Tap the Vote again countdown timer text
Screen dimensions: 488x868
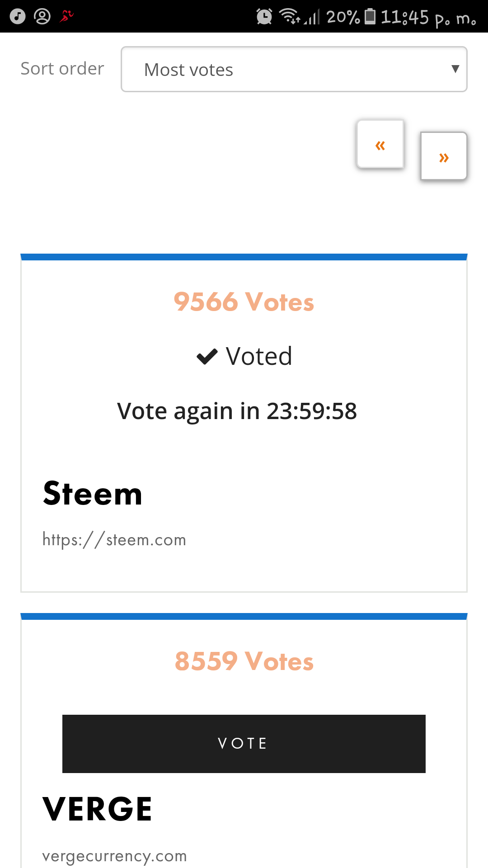coord(237,411)
